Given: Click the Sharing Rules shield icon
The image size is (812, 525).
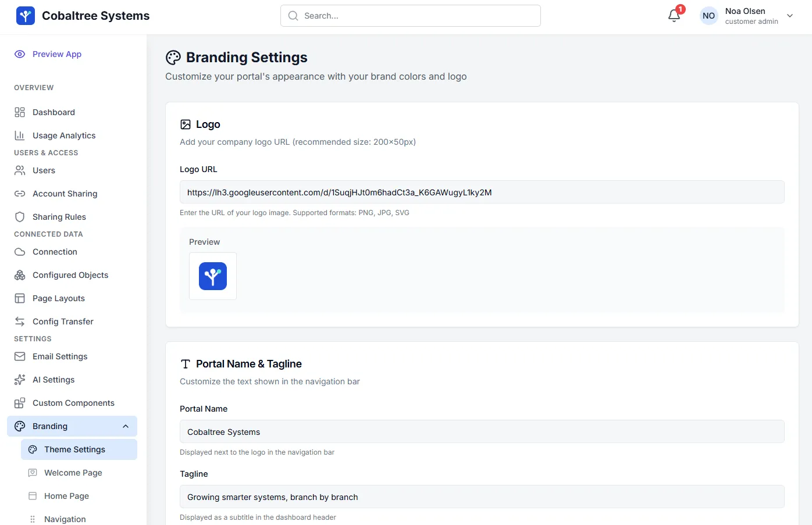Looking at the screenshot, I should (20, 217).
